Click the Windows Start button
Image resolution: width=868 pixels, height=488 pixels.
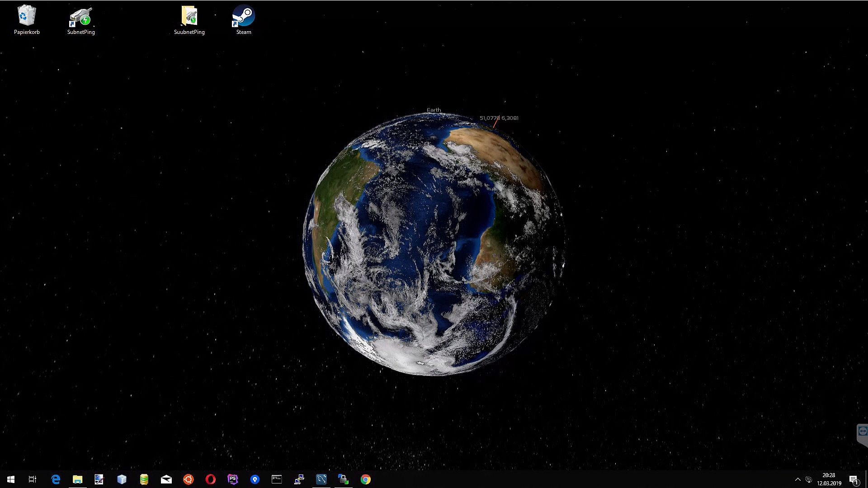click(11, 479)
